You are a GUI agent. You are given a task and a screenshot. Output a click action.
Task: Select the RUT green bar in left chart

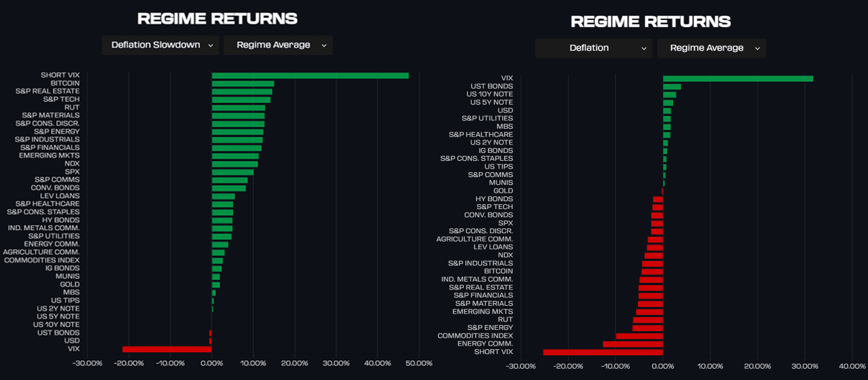coord(238,108)
